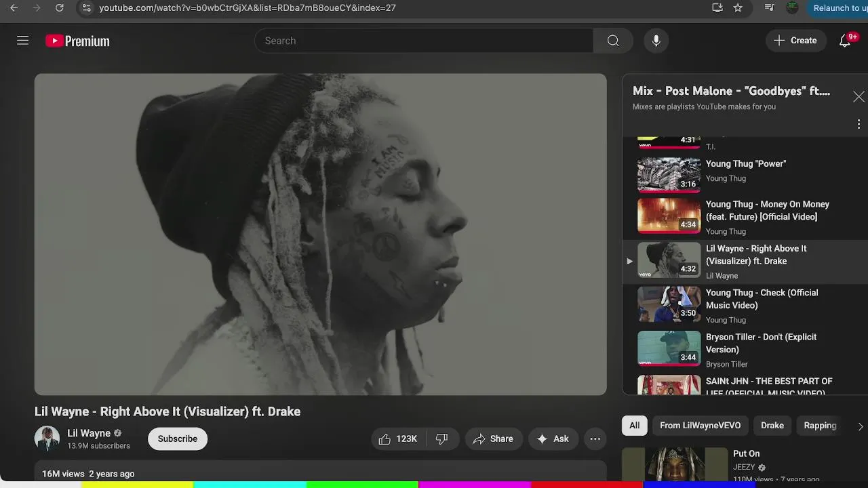
Task: Focus the YouTube search field
Action: [424, 41]
